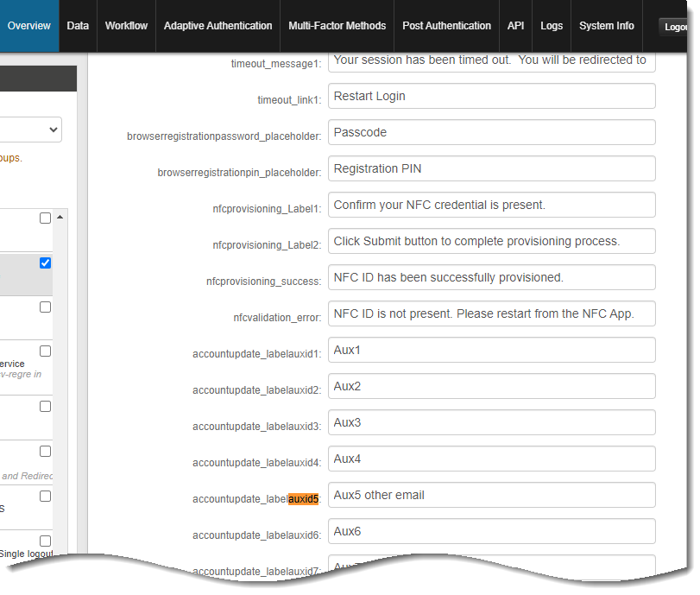This screenshot has height=595, width=700.
Task: Open the System Info tab
Action: pyautogui.click(x=606, y=26)
